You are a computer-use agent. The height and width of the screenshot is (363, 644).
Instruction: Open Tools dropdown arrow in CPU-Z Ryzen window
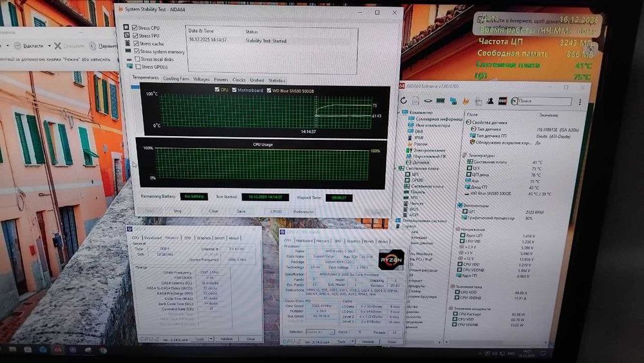pos(352,342)
